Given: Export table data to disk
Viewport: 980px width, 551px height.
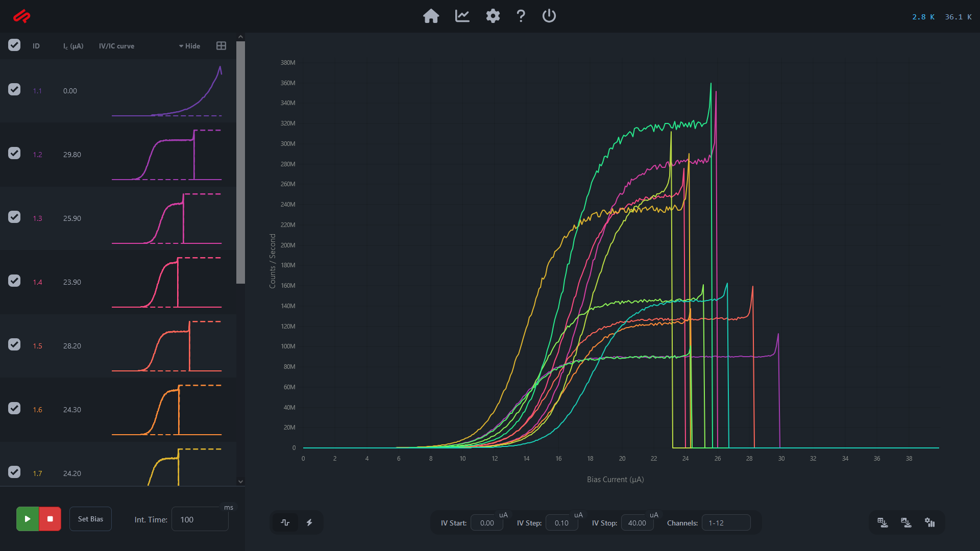Looking at the screenshot, I should (883, 522).
